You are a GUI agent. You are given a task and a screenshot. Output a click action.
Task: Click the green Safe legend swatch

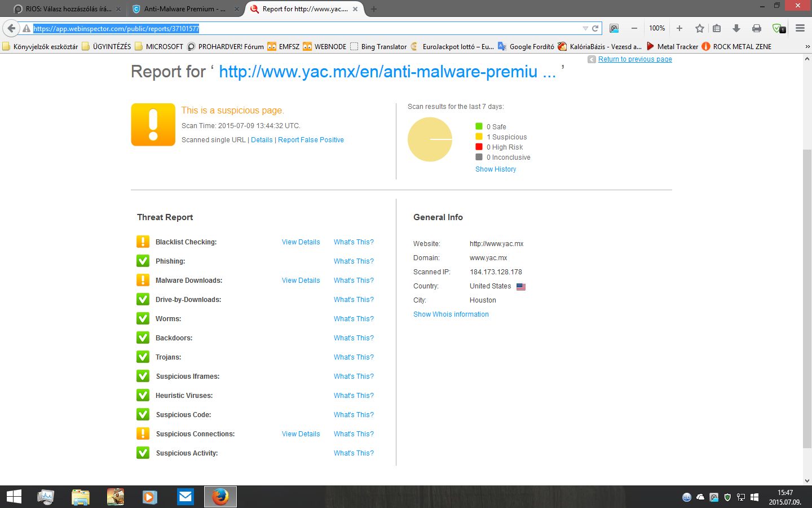[x=479, y=126]
